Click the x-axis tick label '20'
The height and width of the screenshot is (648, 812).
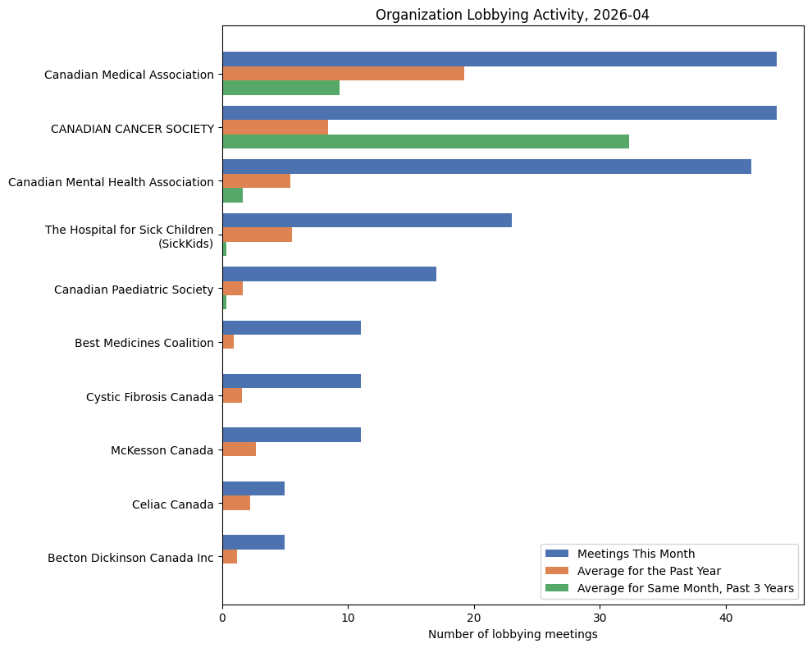(474, 618)
